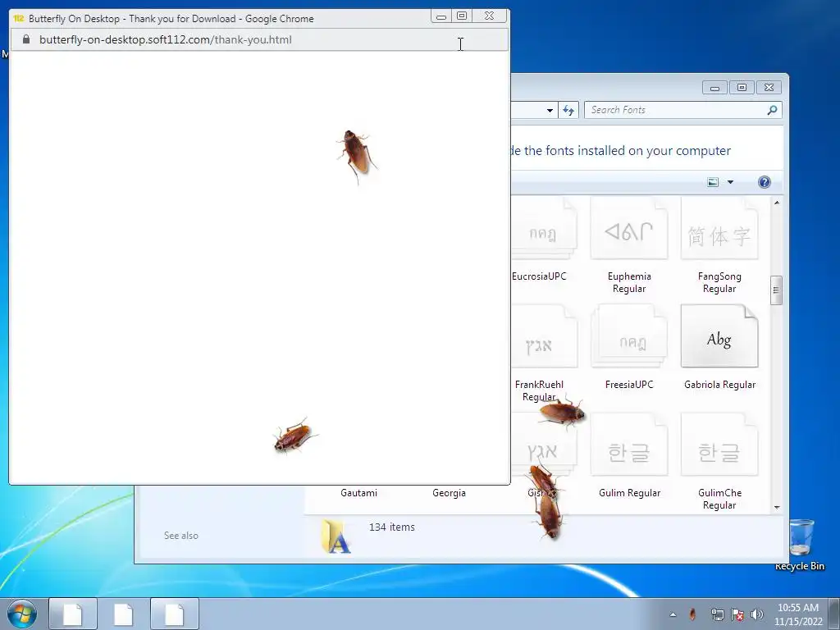Click the 134 items status text
This screenshot has height=630, width=840.
391,527
